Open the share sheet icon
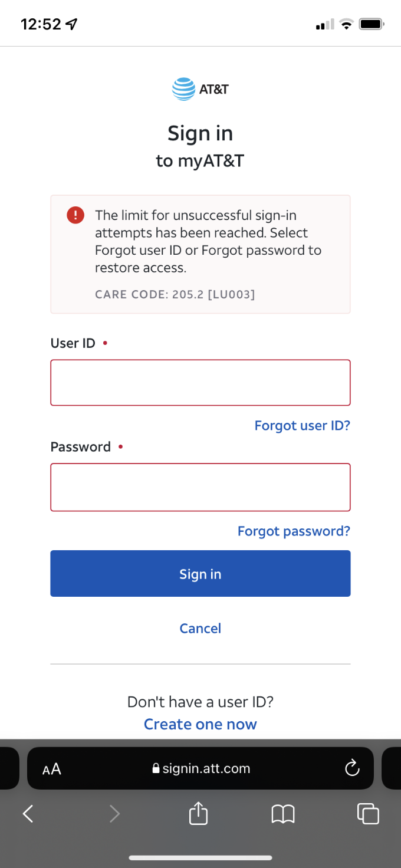 click(198, 814)
